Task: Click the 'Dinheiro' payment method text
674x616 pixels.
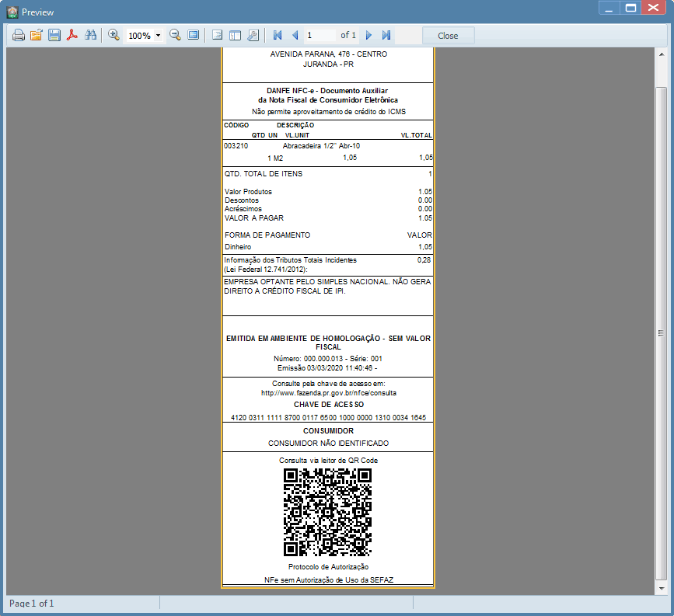Action: tap(238, 247)
